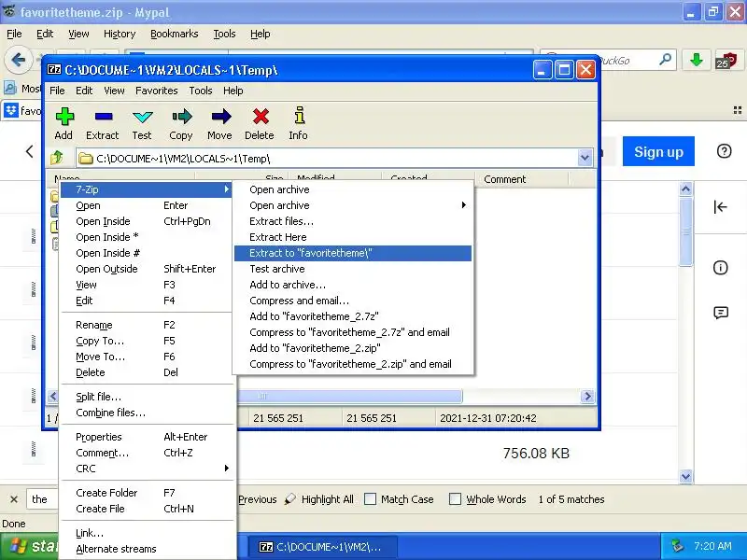
Task: Click the info circle icon in sidebar
Action: (720, 268)
